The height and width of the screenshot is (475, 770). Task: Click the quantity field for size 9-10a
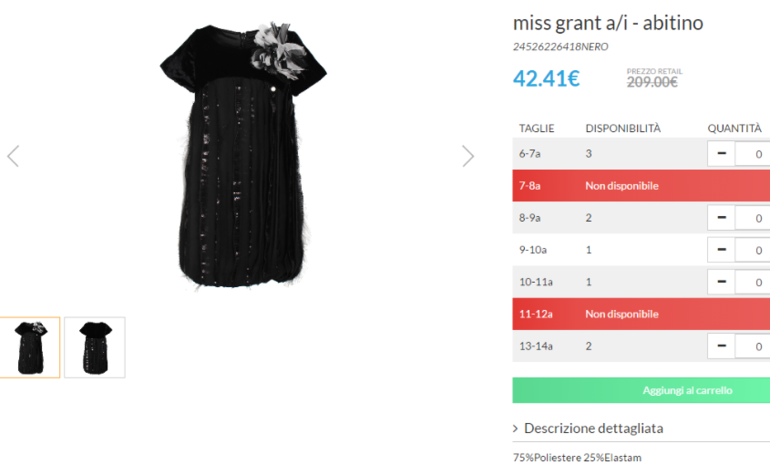(x=752, y=250)
